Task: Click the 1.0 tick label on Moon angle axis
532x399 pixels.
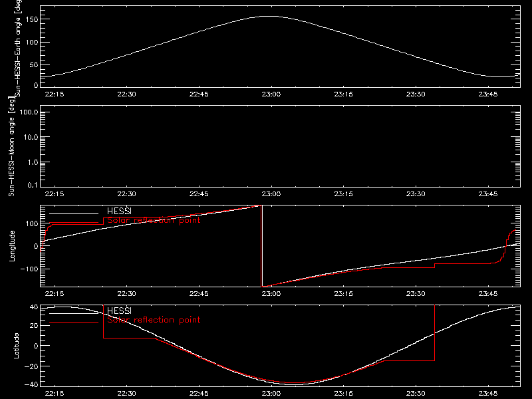Action: 33,162
